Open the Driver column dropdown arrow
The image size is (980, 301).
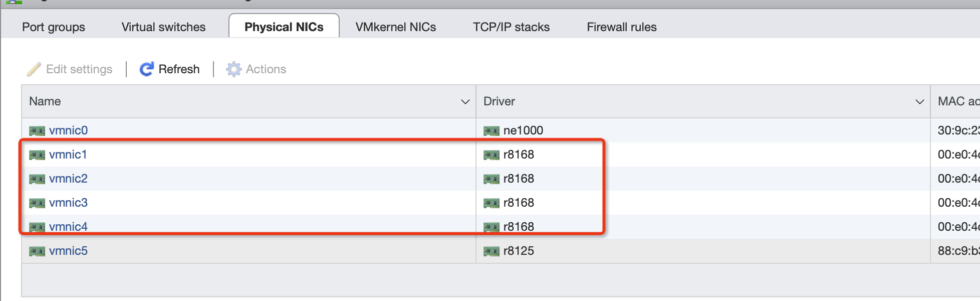click(919, 102)
